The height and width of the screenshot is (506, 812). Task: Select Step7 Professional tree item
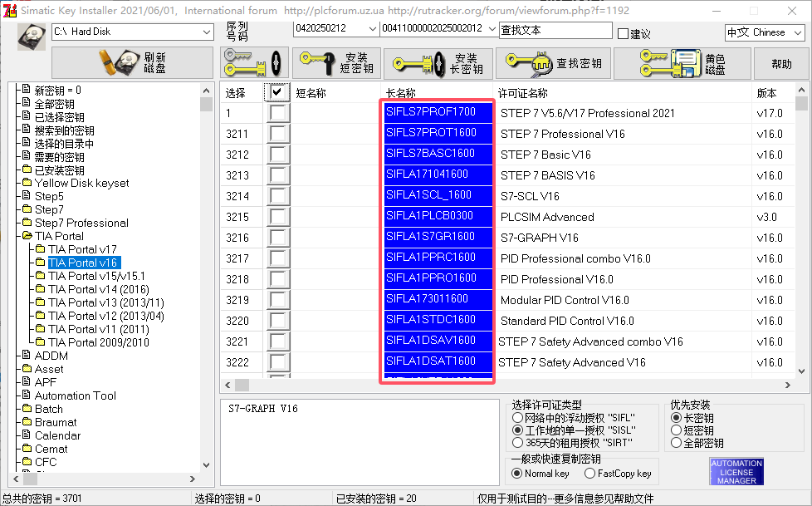(x=81, y=223)
